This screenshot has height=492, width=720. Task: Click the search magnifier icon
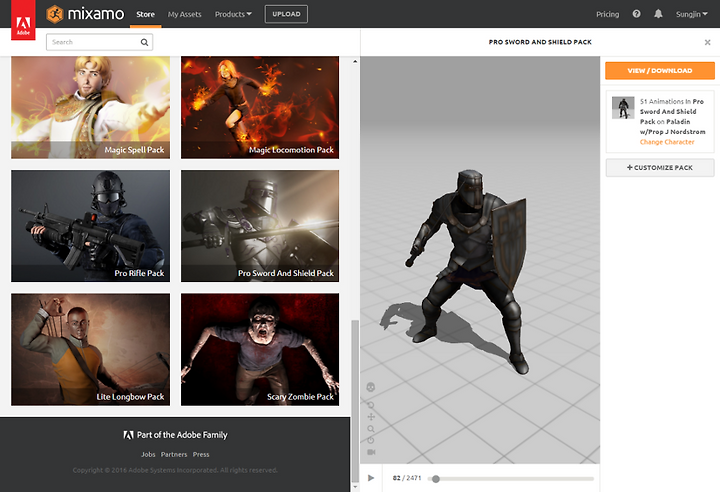[144, 42]
